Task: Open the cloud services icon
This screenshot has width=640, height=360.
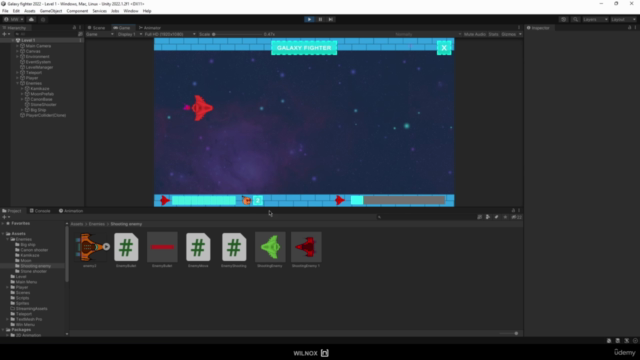Action: 31,19
